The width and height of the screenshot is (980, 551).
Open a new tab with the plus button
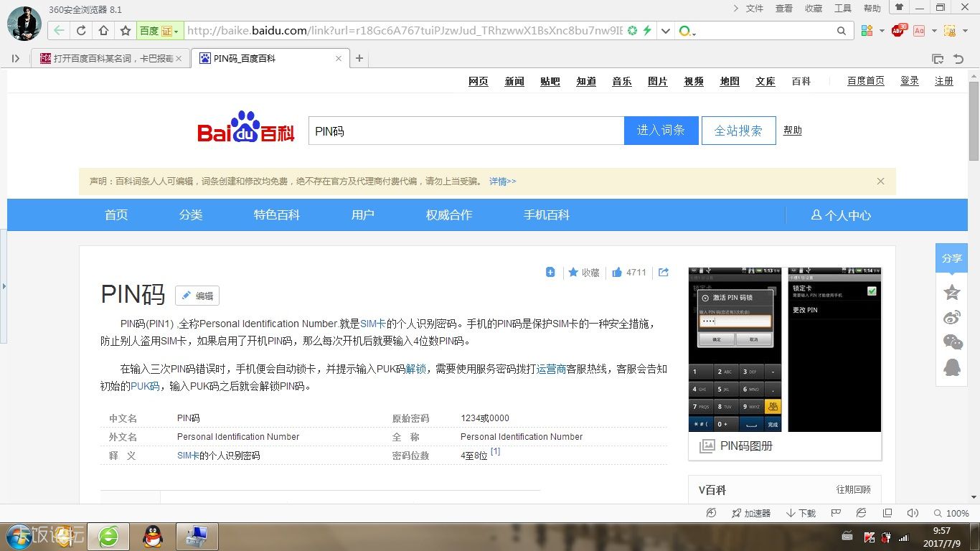[x=359, y=59]
